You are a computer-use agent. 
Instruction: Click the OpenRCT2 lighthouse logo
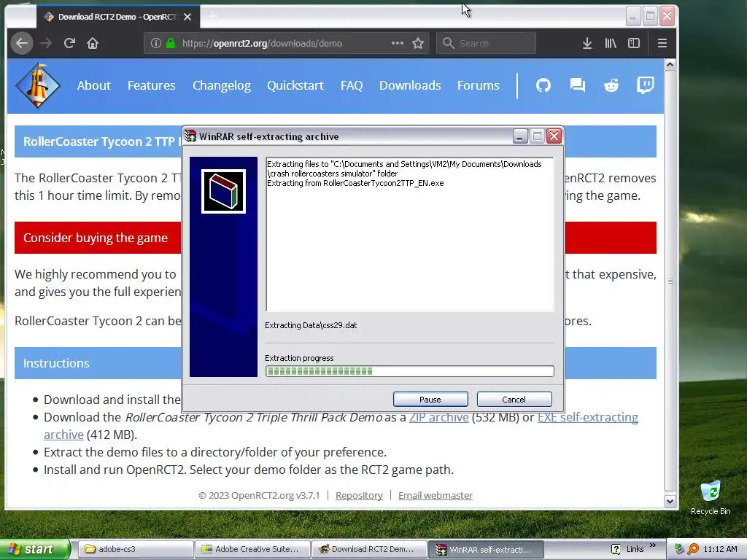click(x=38, y=86)
